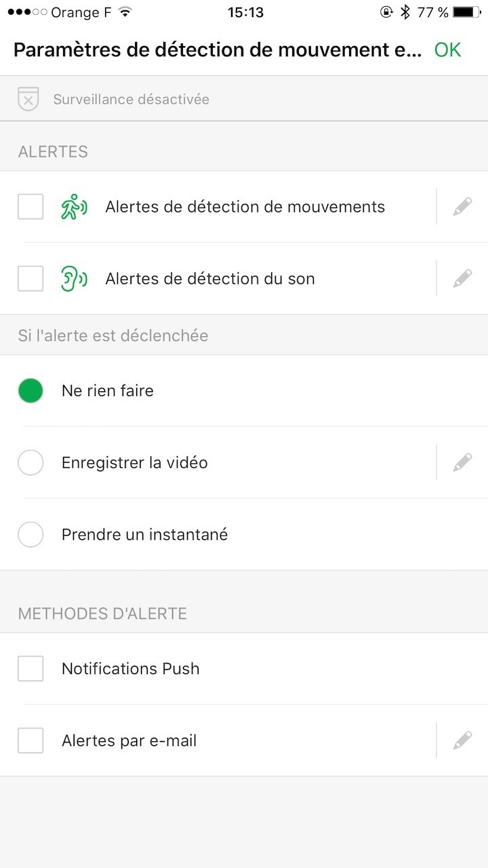The width and height of the screenshot is (488, 868).
Task: Select the Ne rien faire radio option
Action: (x=30, y=391)
